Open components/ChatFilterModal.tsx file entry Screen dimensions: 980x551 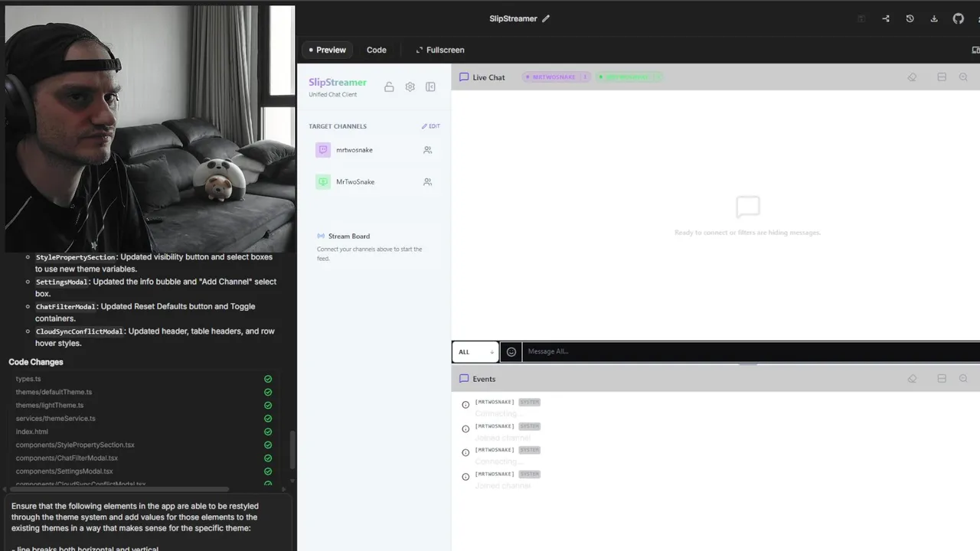[x=67, y=458]
